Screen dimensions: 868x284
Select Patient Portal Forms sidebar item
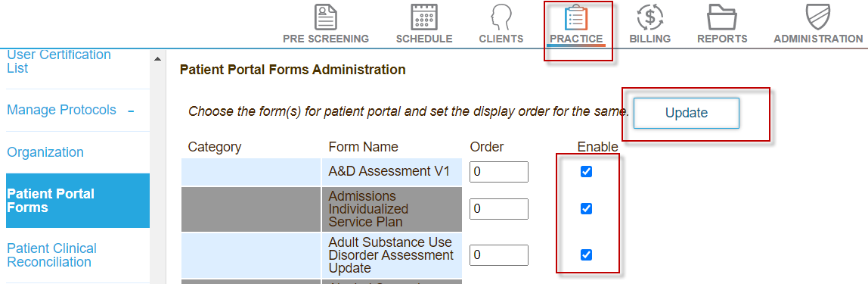[78, 201]
